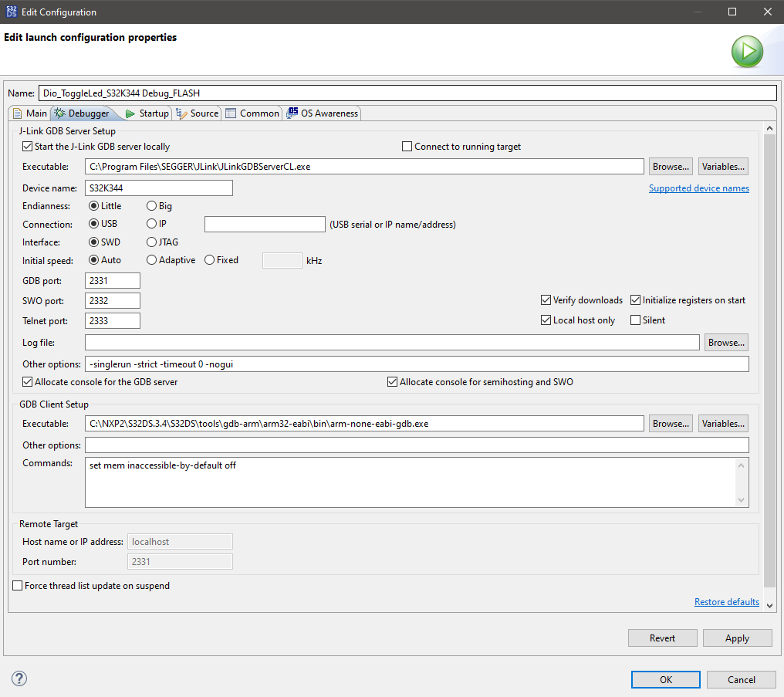Screen dimensions: 784x697
Task: Click the Restore defaults link
Action: point(726,601)
